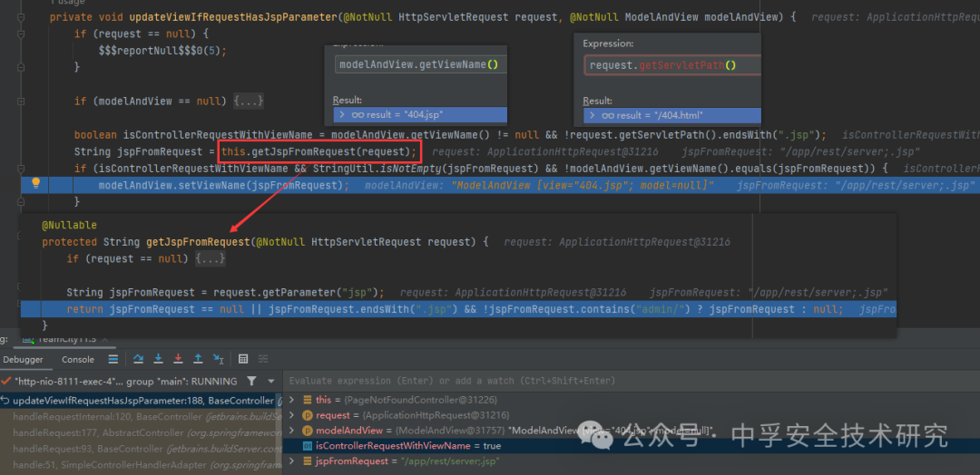
Task: Click the modelAndView.getViewName() expression field
Action: [x=421, y=64]
